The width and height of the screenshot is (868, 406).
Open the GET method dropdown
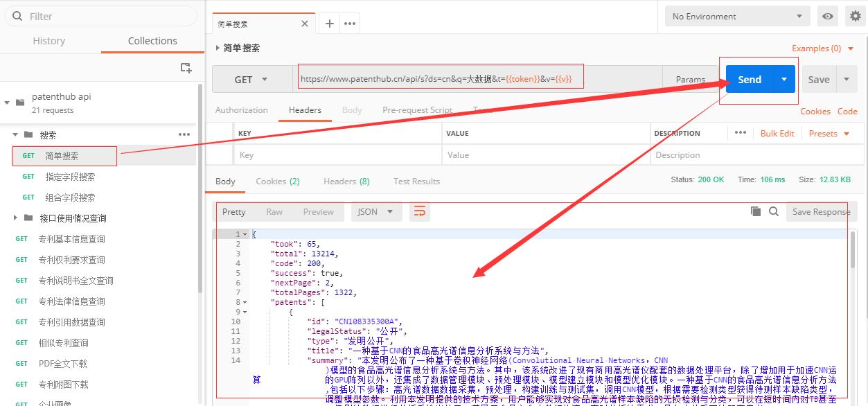pyautogui.click(x=251, y=80)
